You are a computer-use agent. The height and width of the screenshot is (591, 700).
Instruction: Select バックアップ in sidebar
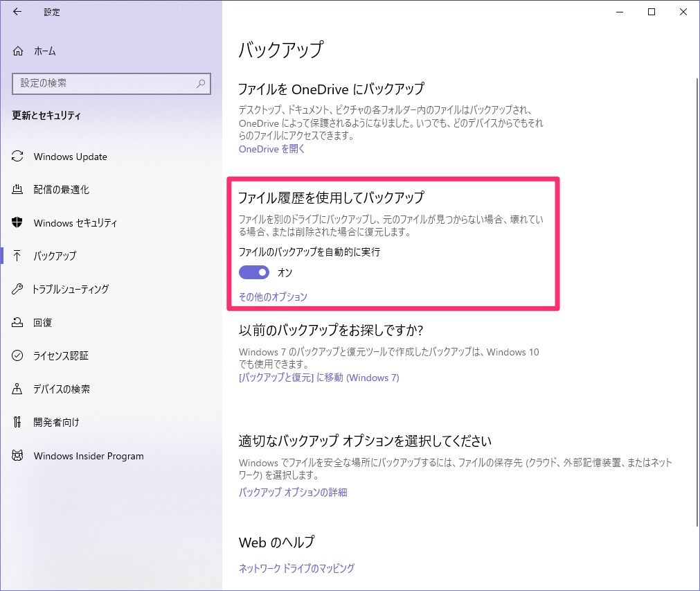pos(55,256)
